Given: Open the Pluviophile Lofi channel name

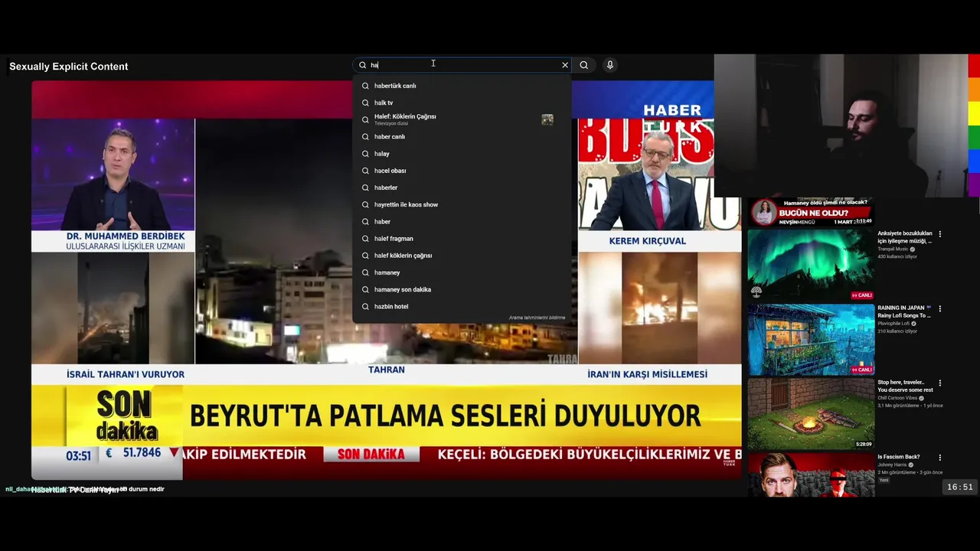Looking at the screenshot, I should 893,324.
